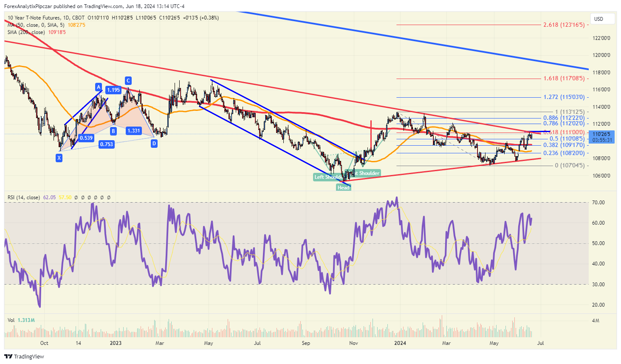The width and height of the screenshot is (621, 364).
Task: Click the 2024 label on time axis
Action: pos(400,343)
